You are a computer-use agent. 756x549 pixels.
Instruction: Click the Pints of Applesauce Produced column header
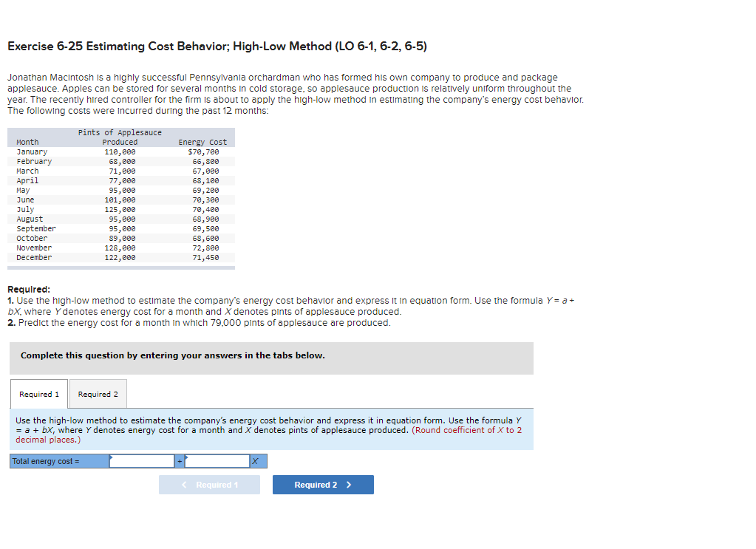coord(120,137)
